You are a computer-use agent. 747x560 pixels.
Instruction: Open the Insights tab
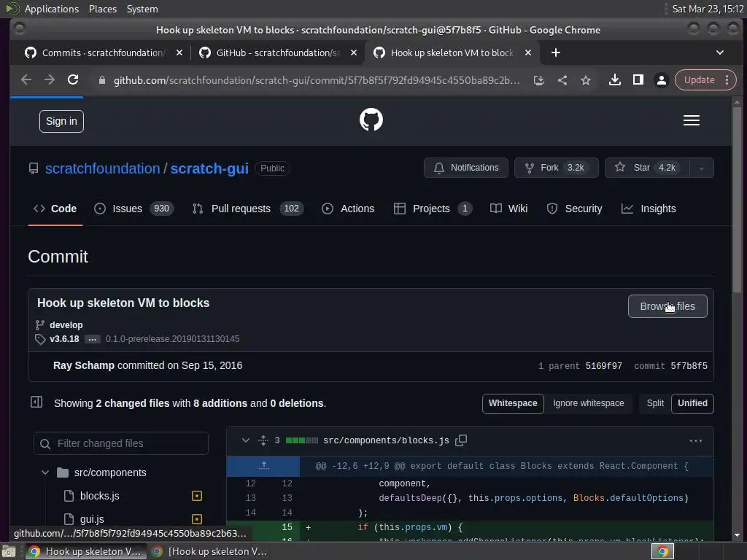[649, 209]
